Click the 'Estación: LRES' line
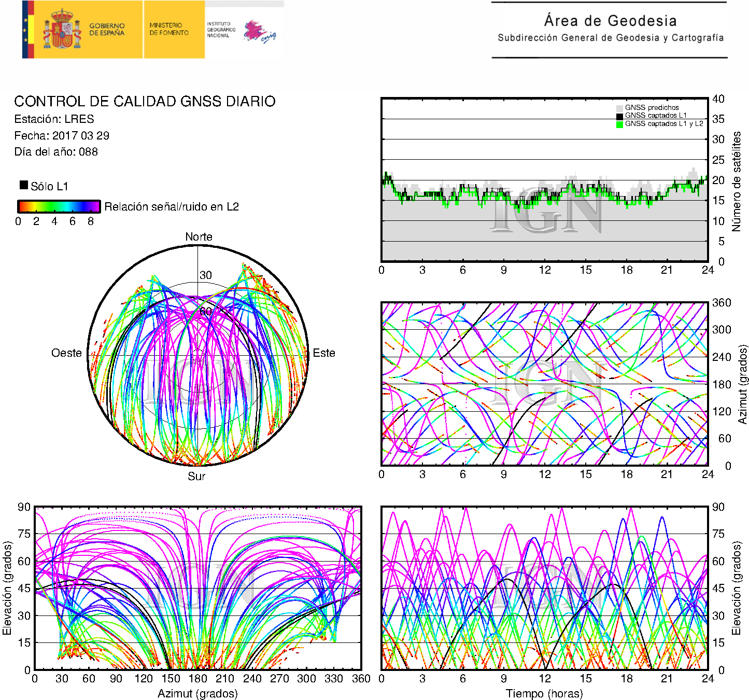The height and width of the screenshot is (700, 749). click(x=54, y=119)
